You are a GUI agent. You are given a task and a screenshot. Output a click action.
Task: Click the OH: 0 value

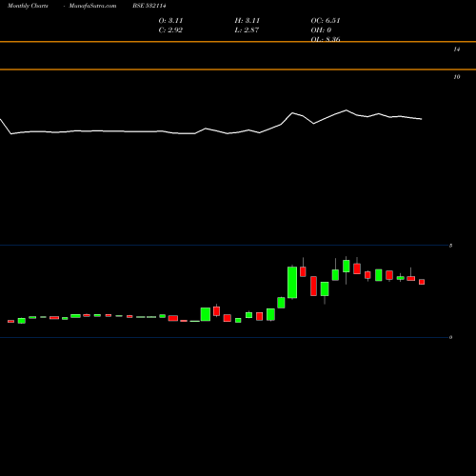click(321, 30)
